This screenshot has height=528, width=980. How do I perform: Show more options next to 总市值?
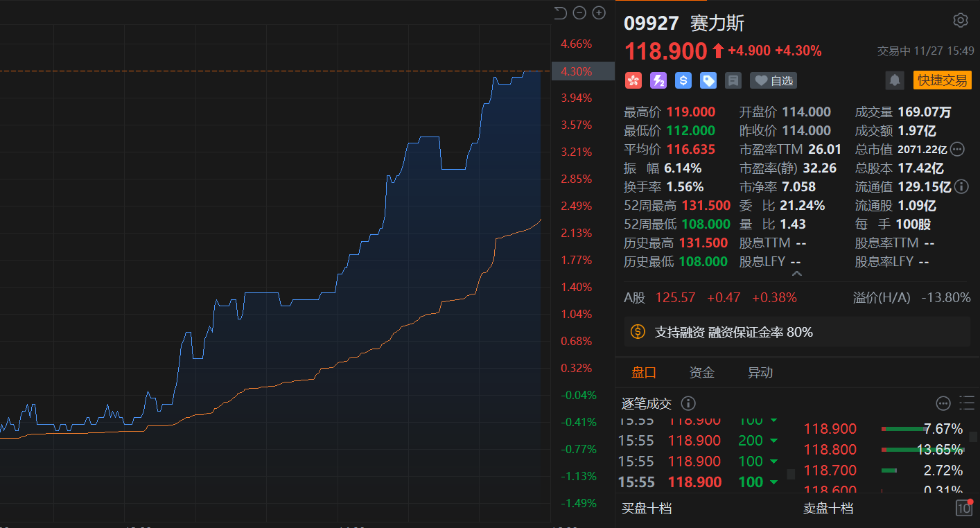tap(957, 149)
